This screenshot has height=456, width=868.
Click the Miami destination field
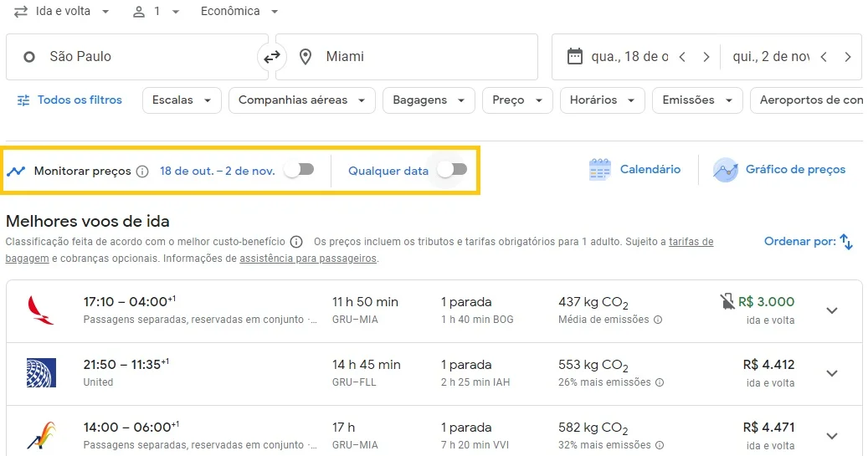407,57
